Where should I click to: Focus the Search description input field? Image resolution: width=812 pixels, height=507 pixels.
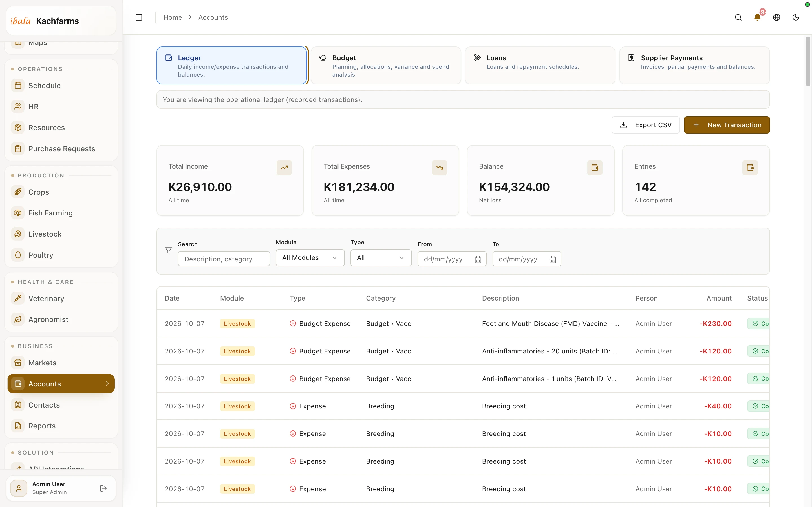224,259
